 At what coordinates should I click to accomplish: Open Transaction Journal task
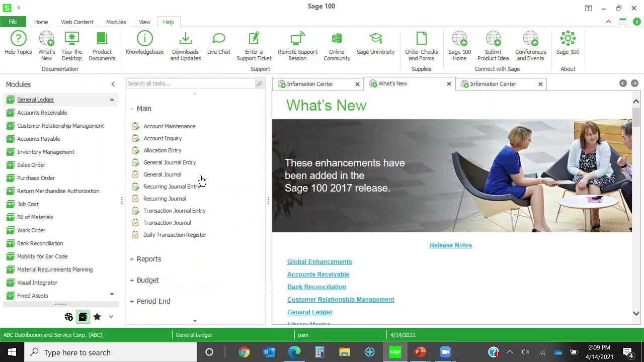pyautogui.click(x=167, y=223)
